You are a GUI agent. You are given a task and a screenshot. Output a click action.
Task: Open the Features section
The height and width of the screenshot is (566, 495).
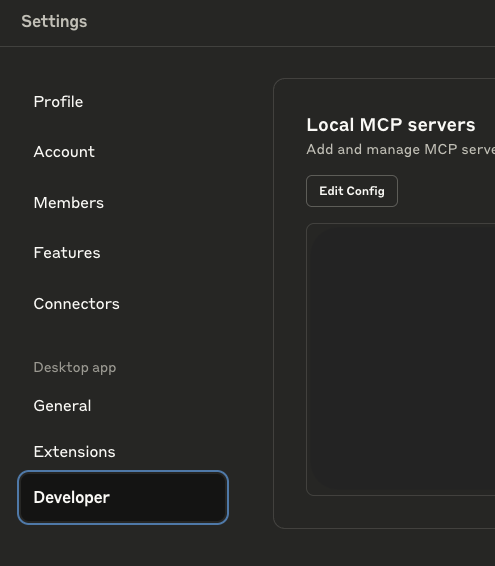(x=67, y=253)
